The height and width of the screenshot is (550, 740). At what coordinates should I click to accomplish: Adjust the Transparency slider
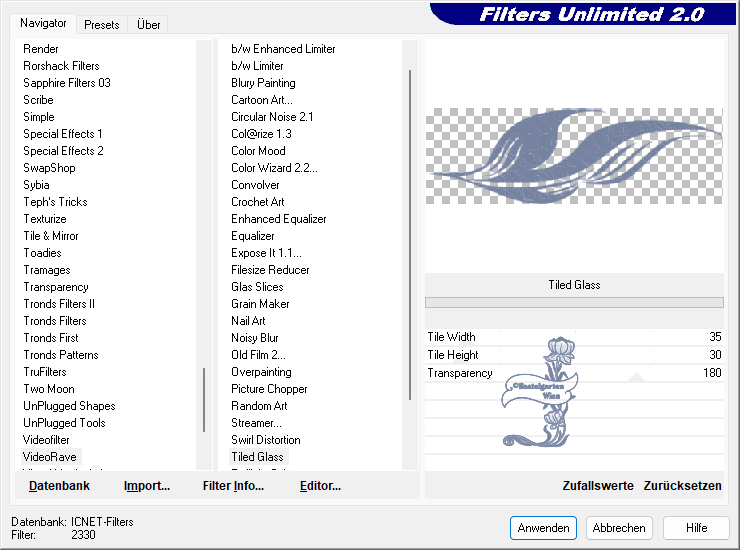574,373
